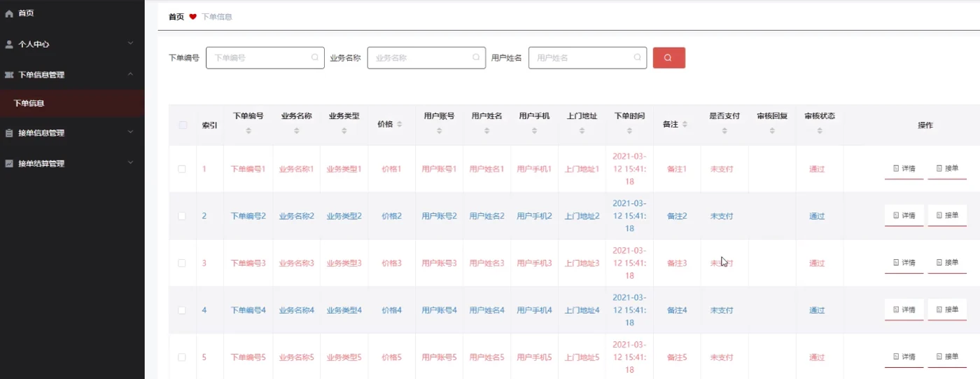This screenshot has height=379, width=980.
Task: Sort by the 用户姓名 column arrows
Action: pos(486,130)
